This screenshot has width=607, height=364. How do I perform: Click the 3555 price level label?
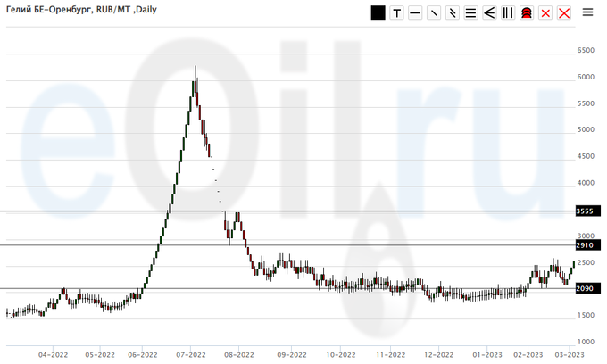tap(585, 211)
